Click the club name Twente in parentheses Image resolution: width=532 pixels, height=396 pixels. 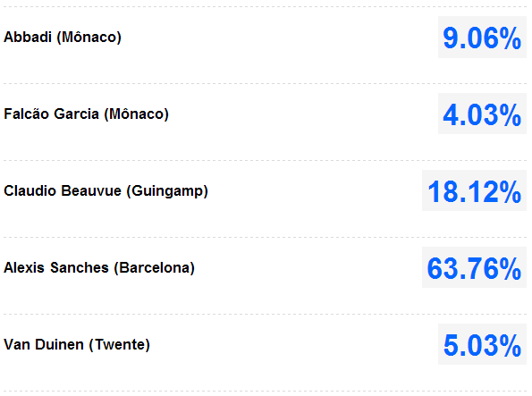120,345
